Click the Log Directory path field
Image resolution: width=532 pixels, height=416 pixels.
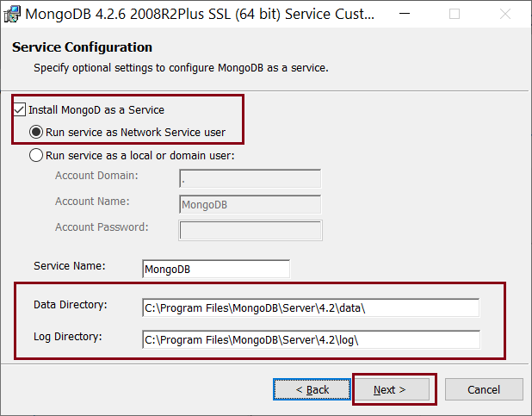(311, 339)
